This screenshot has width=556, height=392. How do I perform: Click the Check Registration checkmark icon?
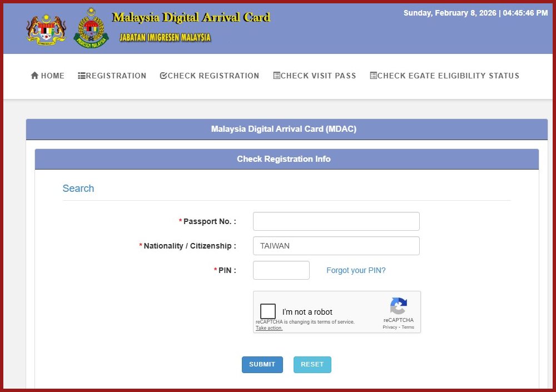(163, 76)
